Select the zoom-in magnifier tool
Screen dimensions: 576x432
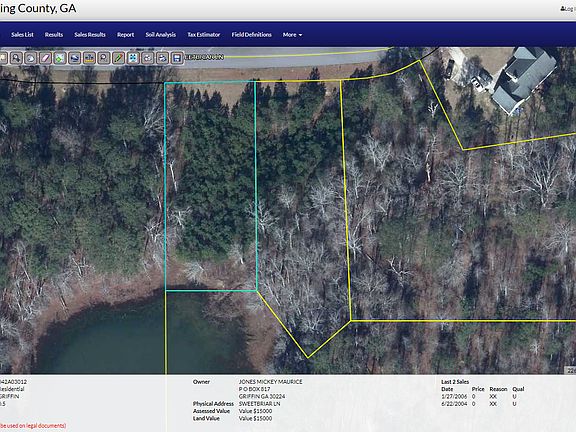pos(16,58)
